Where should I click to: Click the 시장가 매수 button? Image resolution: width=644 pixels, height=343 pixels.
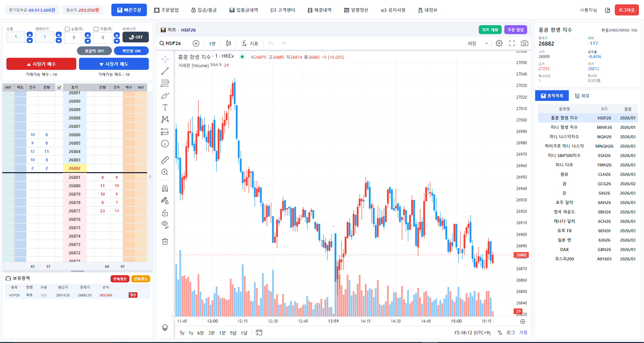(x=41, y=64)
